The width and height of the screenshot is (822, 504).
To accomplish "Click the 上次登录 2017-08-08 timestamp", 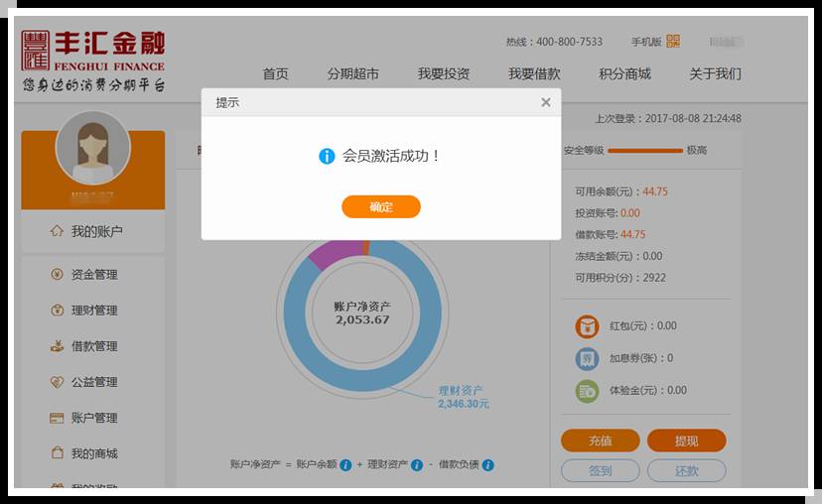I will 668,118.
